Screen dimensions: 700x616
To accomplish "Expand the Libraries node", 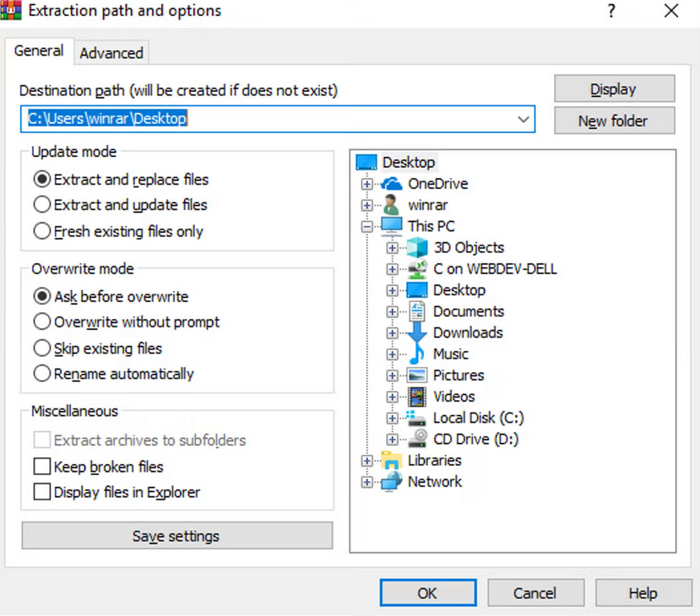I will coord(367,461).
